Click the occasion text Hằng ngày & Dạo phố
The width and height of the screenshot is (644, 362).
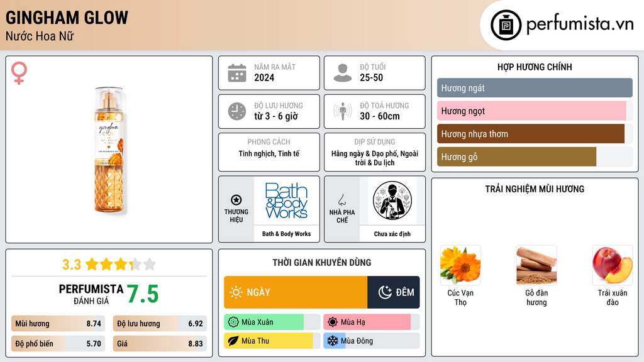coord(364,153)
